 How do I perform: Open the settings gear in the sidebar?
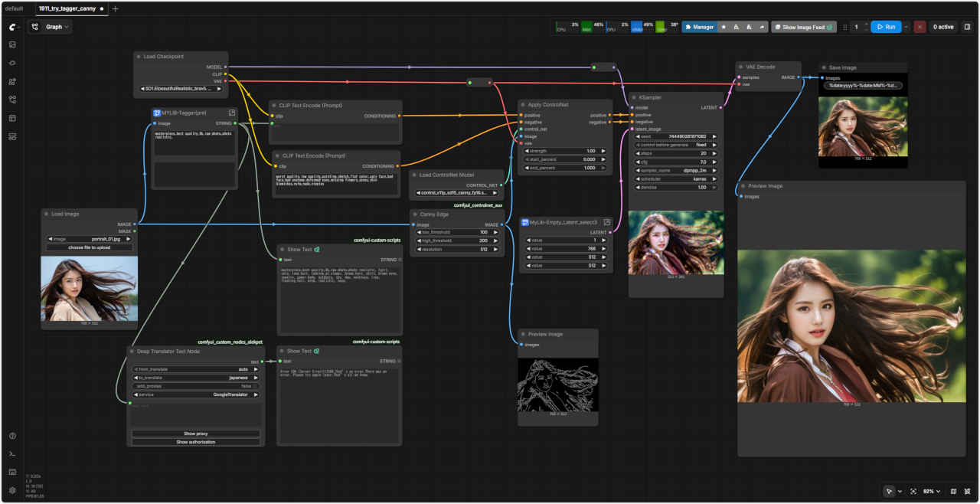tap(12, 490)
